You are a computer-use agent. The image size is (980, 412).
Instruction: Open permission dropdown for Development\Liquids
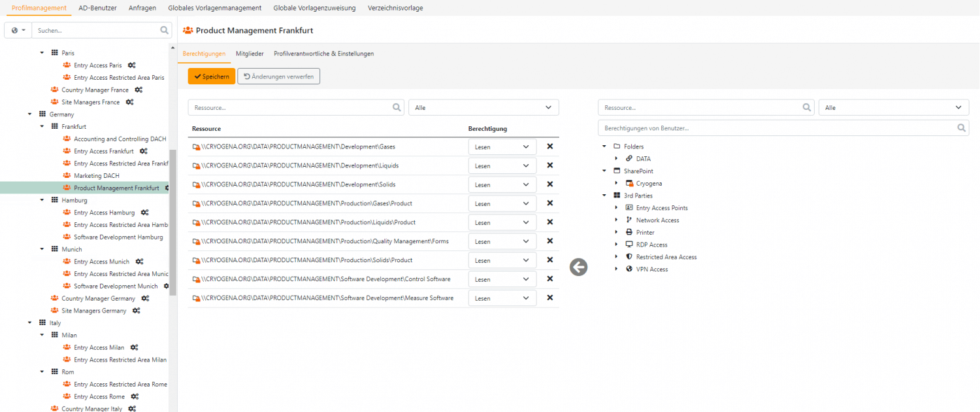coord(502,166)
